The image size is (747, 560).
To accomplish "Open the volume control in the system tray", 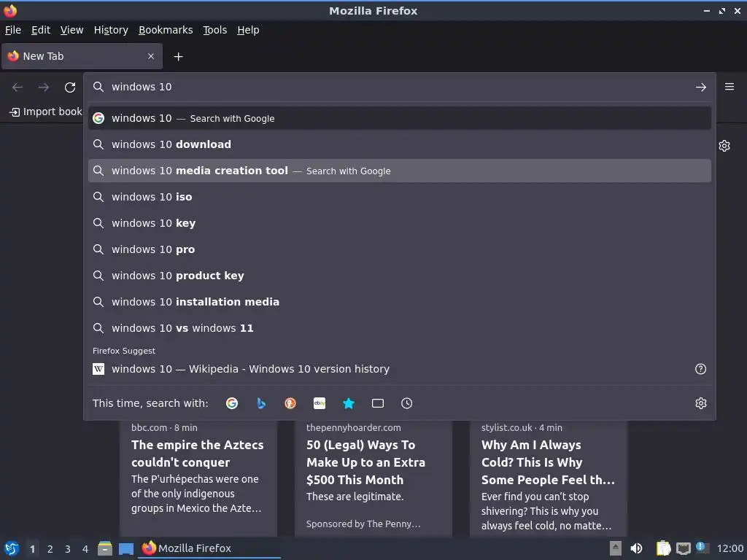I will (636, 548).
